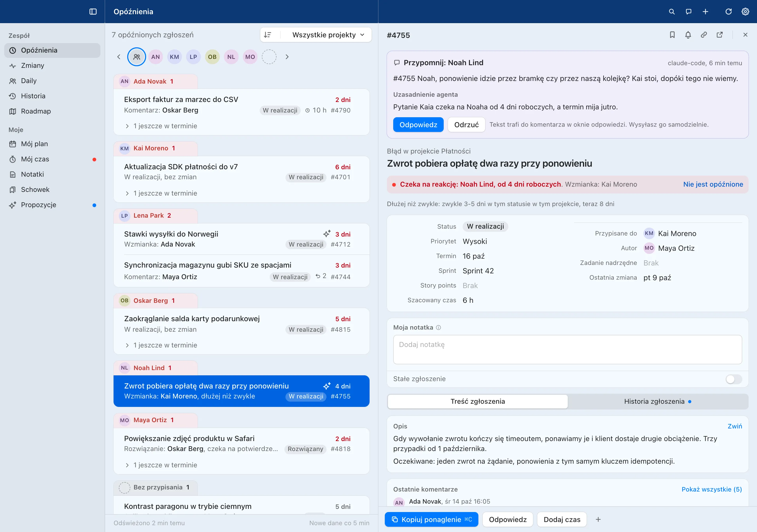Collapse the Opis section with Zwiń

coord(735,426)
